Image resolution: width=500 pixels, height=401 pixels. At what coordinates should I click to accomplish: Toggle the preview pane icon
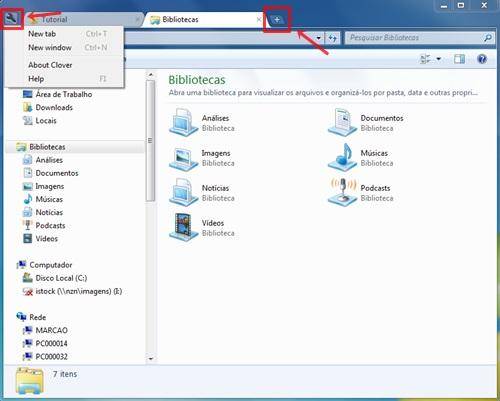pyautogui.click(x=459, y=59)
